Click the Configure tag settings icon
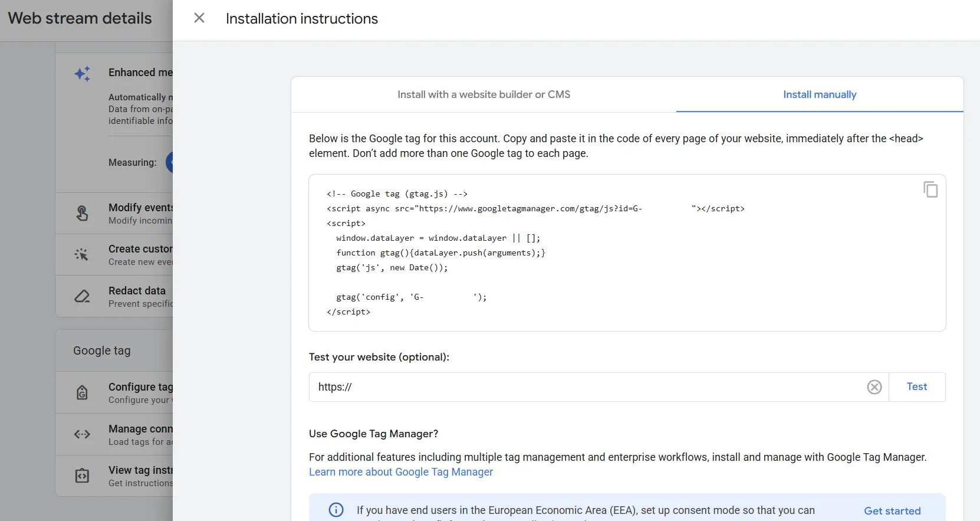Viewport: 980px width, 521px height. click(83, 392)
